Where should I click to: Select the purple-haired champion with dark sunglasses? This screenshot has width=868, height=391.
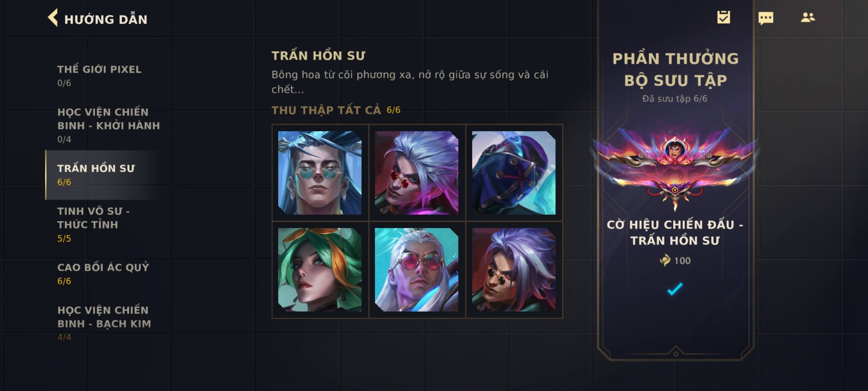pos(514,270)
